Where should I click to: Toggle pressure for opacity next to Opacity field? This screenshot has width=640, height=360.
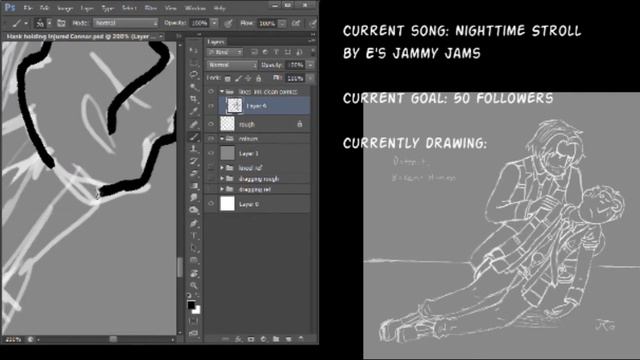pyautogui.click(x=228, y=23)
